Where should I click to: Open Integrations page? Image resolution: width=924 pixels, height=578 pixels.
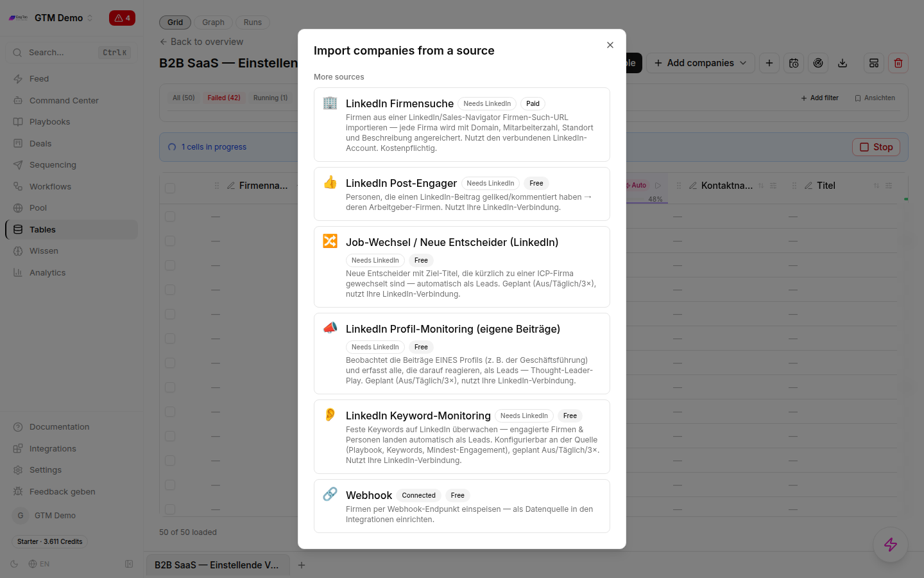click(71, 448)
